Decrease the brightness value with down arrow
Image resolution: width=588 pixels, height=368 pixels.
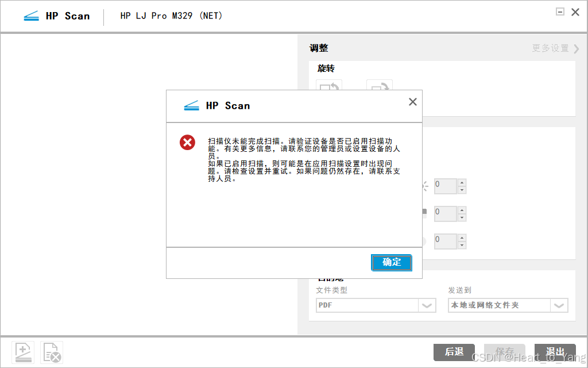462,190
